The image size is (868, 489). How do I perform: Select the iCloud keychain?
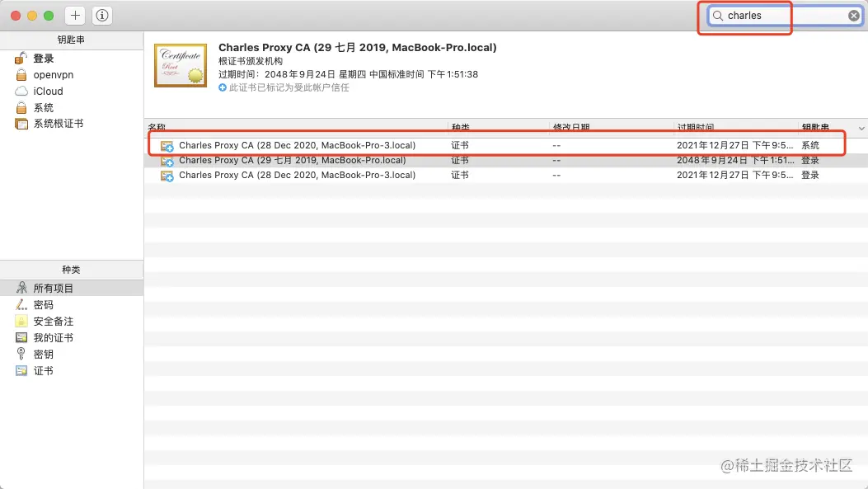point(72,92)
